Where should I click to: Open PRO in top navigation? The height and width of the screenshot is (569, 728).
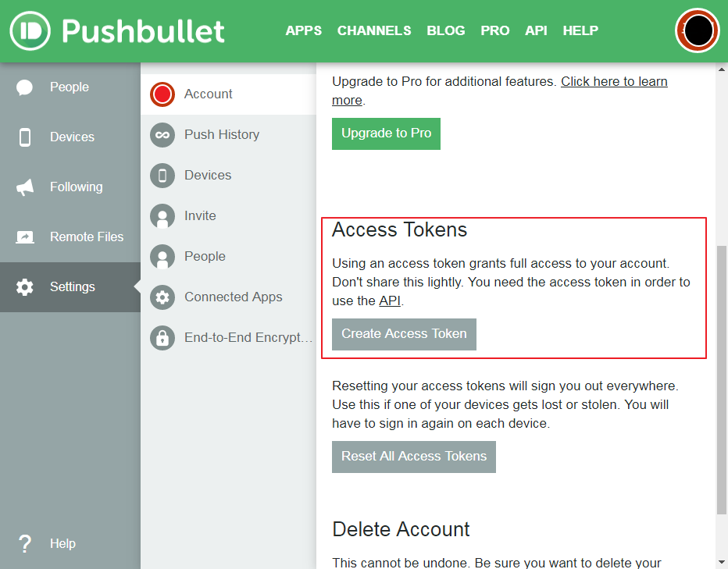pos(495,30)
